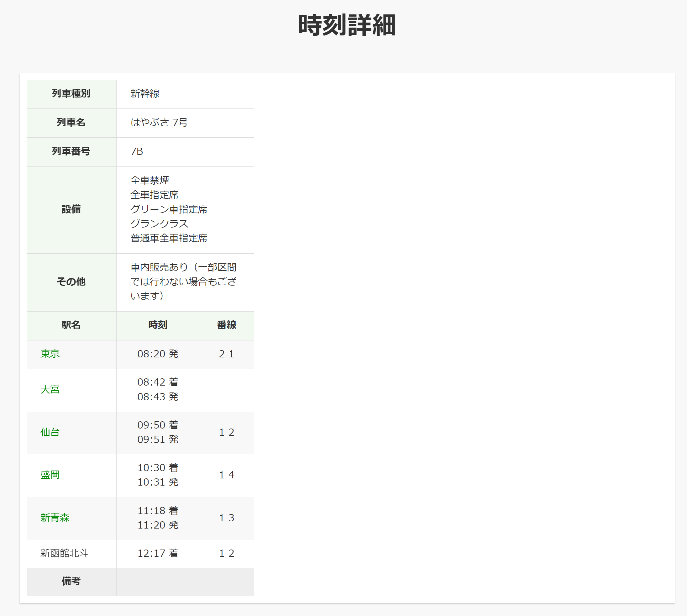Click the グランクラス facility text
The image size is (687, 616).
[x=159, y=224]
